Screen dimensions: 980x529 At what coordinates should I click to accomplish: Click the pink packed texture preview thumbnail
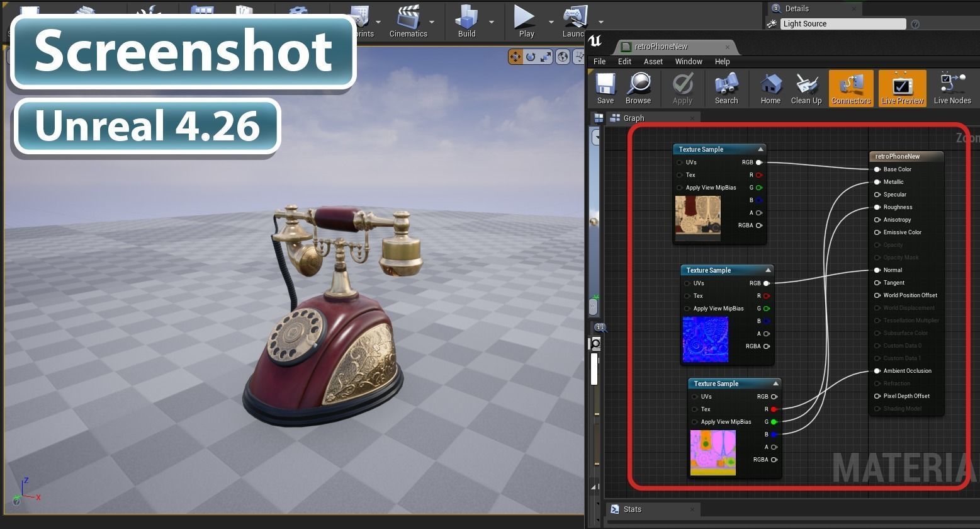pyautogui.click(x=713, y=453)
